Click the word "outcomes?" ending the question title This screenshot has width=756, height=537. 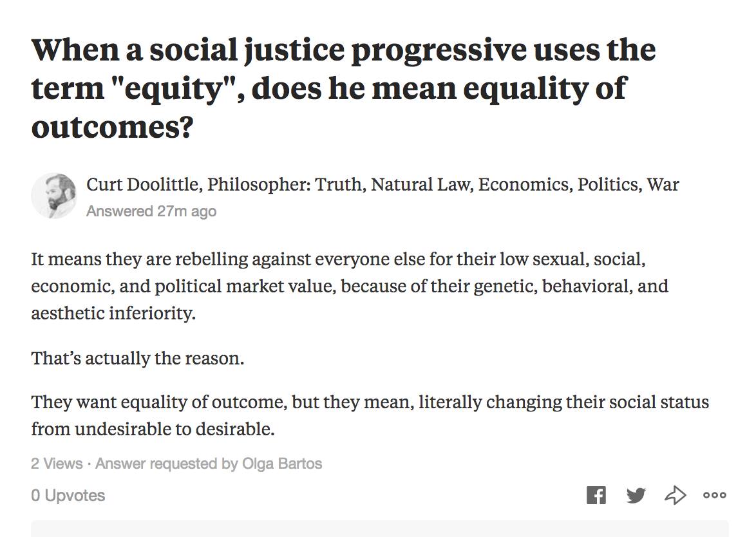tap(112, 126)
